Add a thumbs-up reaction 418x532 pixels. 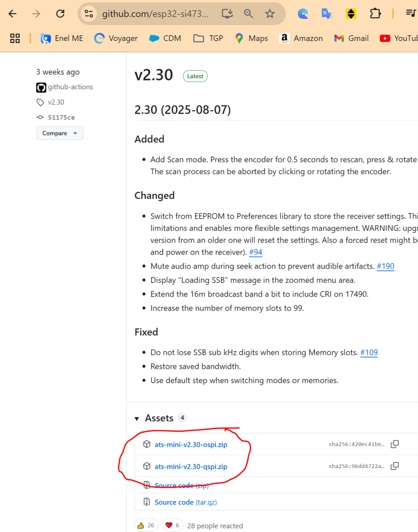pos(146,525)
